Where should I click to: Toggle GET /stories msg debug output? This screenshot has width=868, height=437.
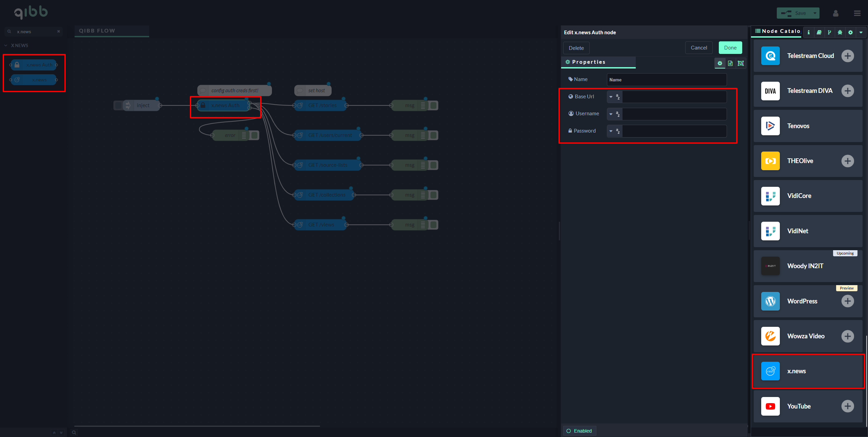tap(433, 105)
